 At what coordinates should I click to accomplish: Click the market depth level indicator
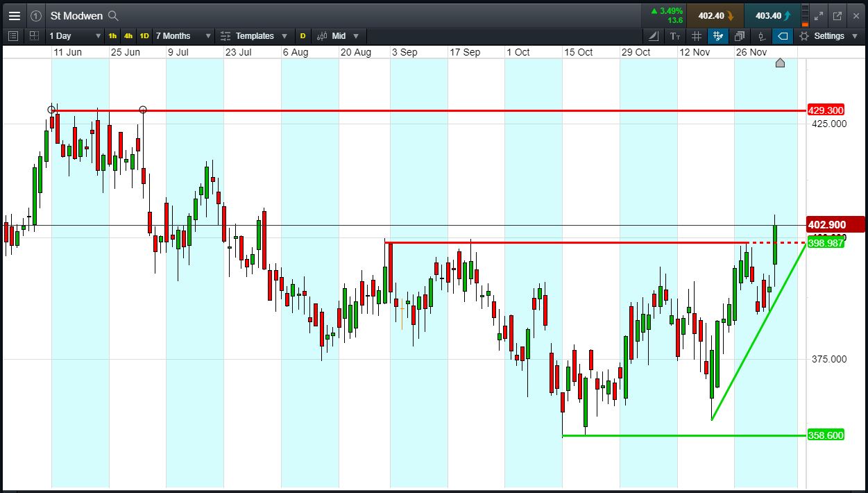point(804,15)
